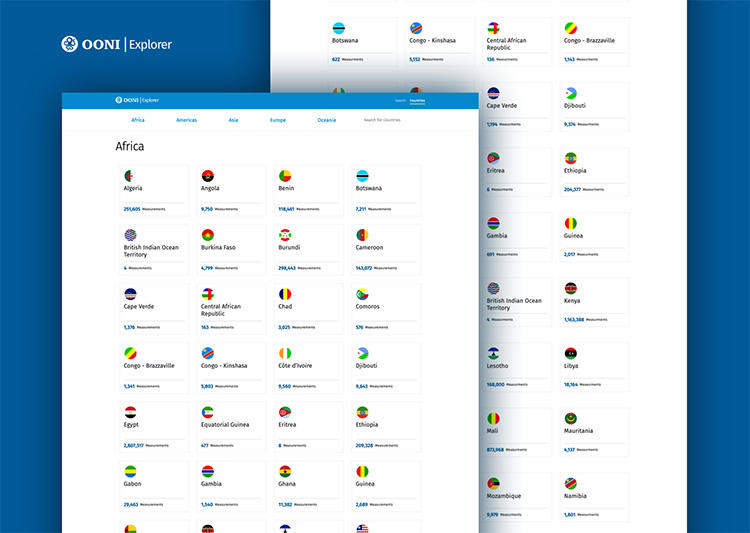This screenshot has height=533, width=750.
Task: Click Djibouti flag in the front window
Action: 362,353
